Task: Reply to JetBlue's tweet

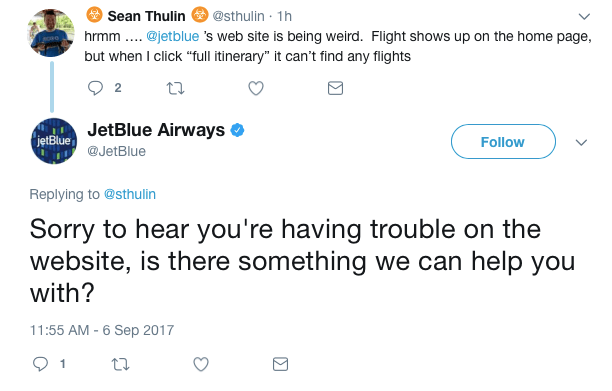Action: pyautogui.click(x=40, y=364)
